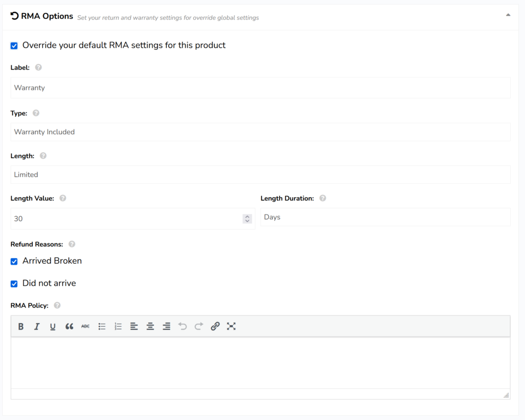Apply italic formatting in editor toolbar

tap(37, 326)
